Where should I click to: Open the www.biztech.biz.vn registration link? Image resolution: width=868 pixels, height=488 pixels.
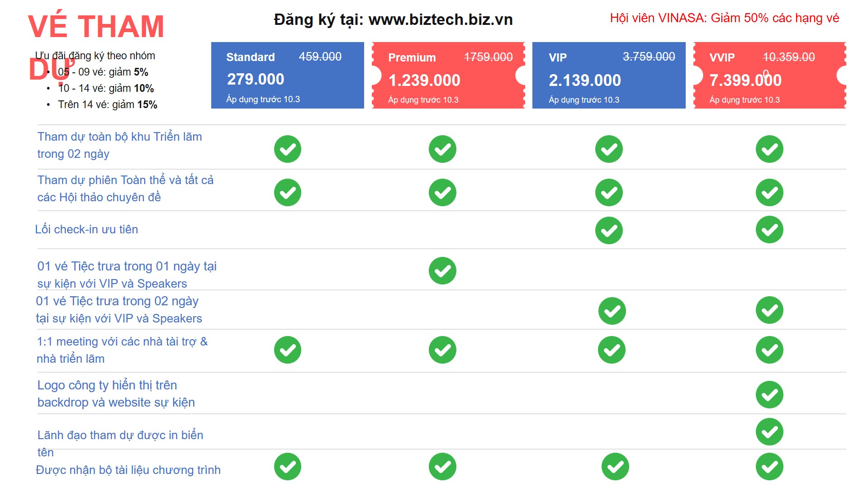pyautogui.click(x=440, y=20)
